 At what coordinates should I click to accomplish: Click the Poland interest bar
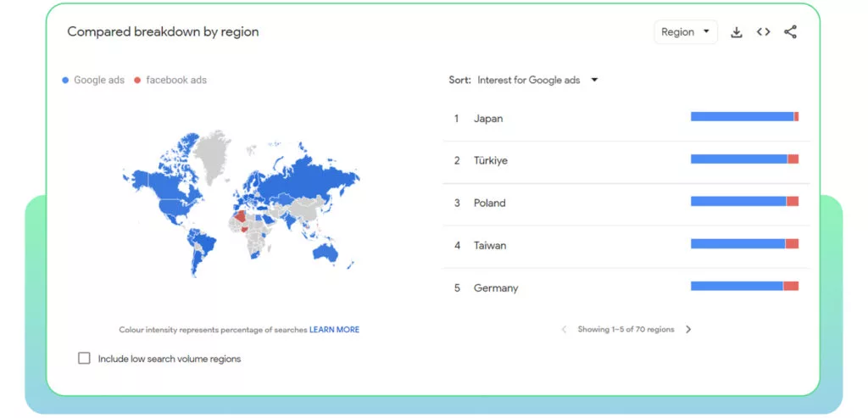744,201
